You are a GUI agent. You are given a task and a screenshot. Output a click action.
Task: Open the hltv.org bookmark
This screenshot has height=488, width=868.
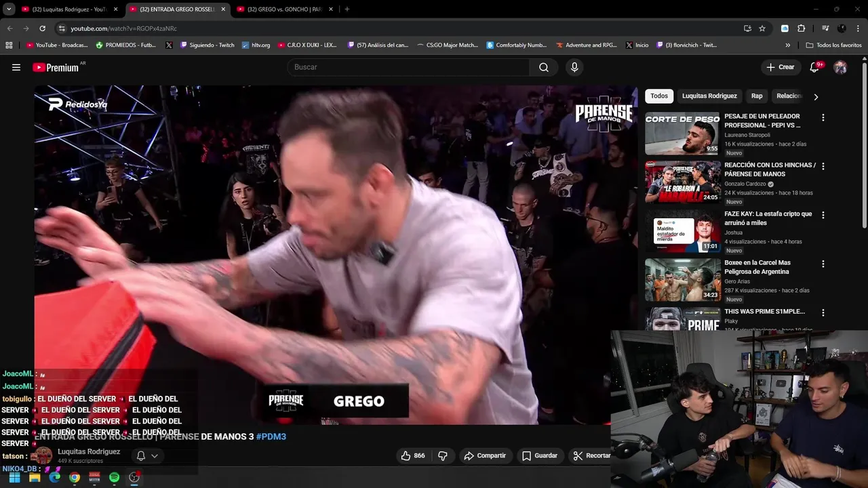coord(256,45)
